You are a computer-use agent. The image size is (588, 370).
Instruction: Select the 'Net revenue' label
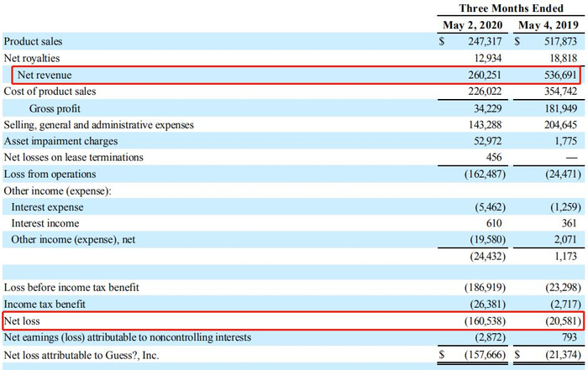pos(45,75)
